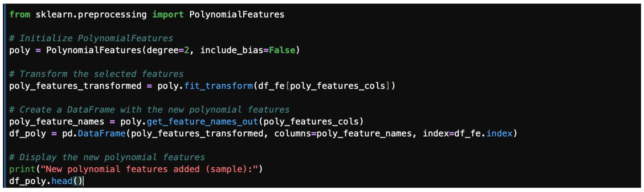Image resolution: width=644 pixels, height=192 pixels.
Task: Click the '# Display the new polynomial features' comment
Action: (x=107, y=157)
